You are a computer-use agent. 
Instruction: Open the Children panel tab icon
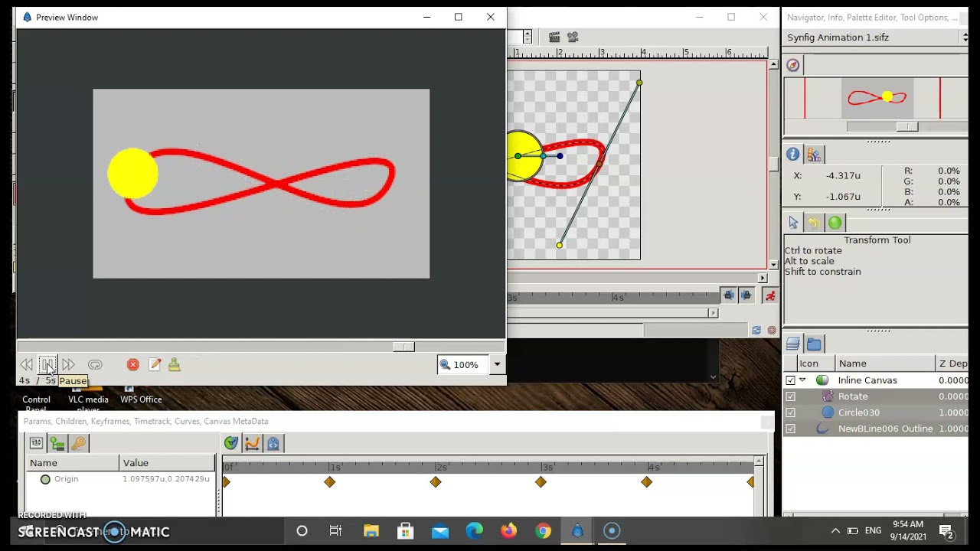[57, 443]
